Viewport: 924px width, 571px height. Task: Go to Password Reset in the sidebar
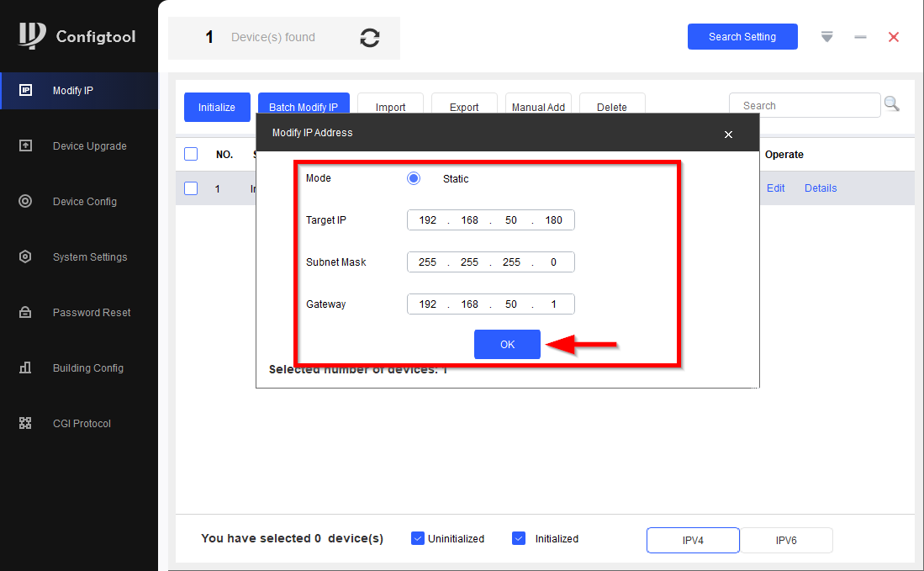[x=91, y=313]
